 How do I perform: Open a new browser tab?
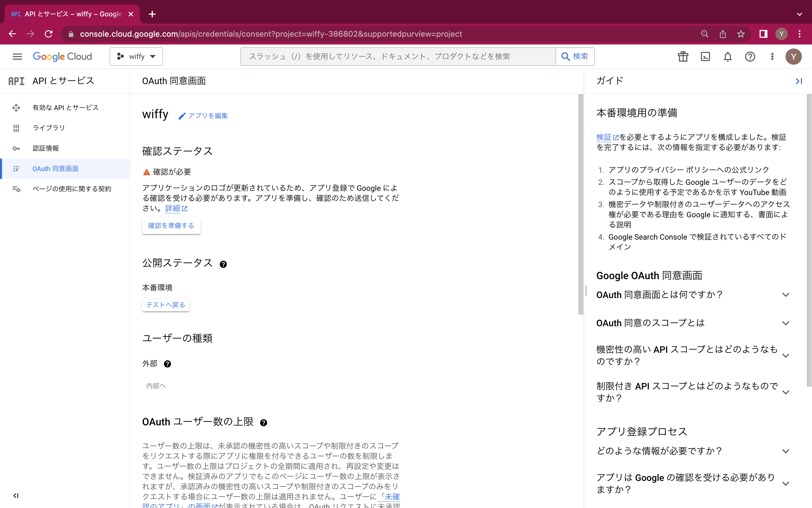pyautogui.click(x=152, y=14)
